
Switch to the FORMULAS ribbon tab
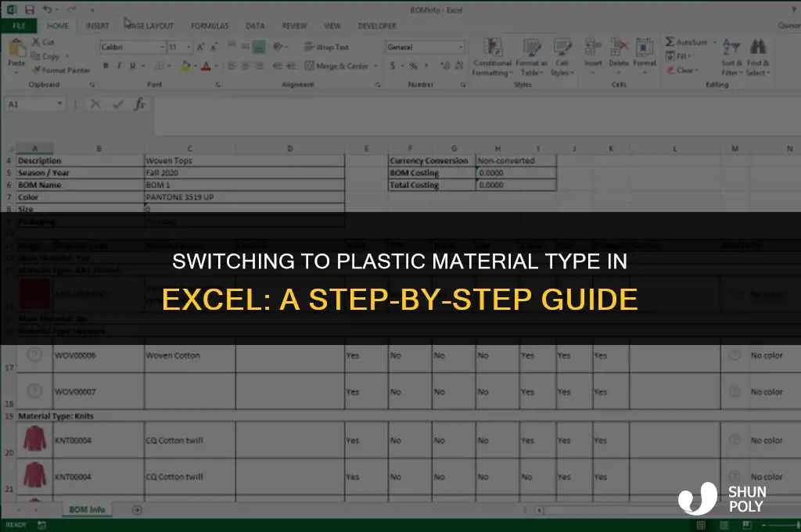[x=210, y=26]
